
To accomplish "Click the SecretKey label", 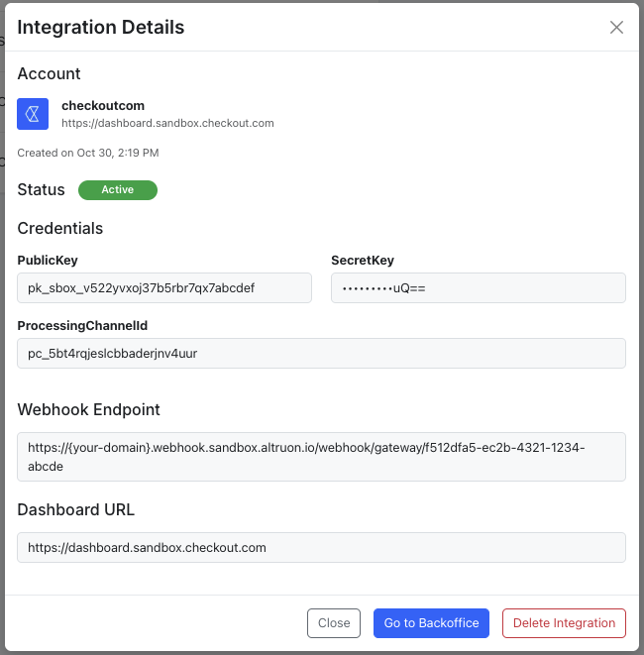I will [363, 261].
